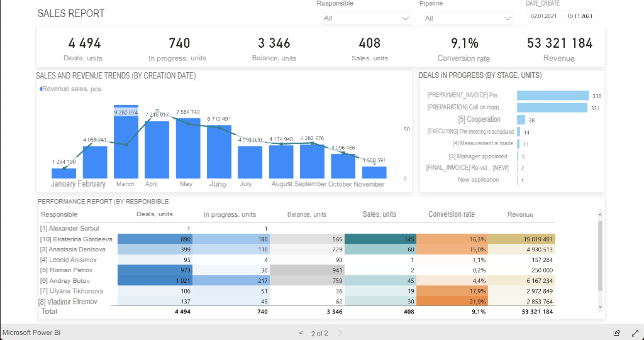Image resolution: width=644 pixels, height=340 pixels.
Task: Go to previous report page arrow
Action: coord(301,333)
